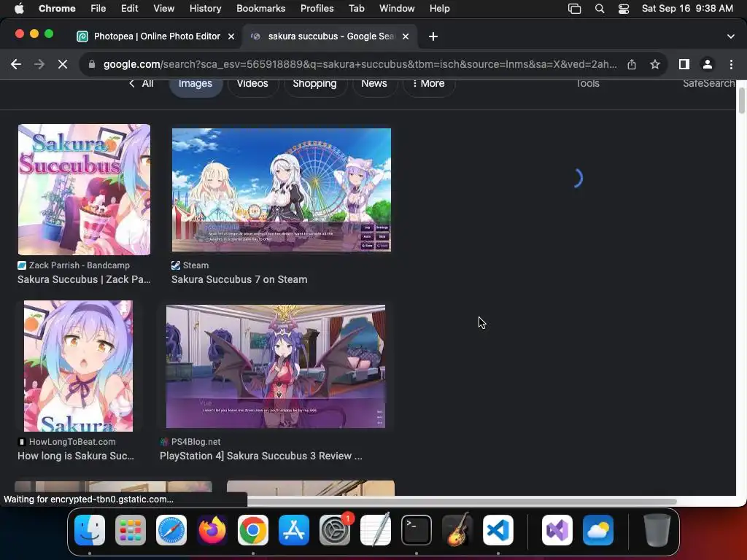The image size is (747, 560).
Task: Open the Chrome side panel
Action: [x=684, y=64]
